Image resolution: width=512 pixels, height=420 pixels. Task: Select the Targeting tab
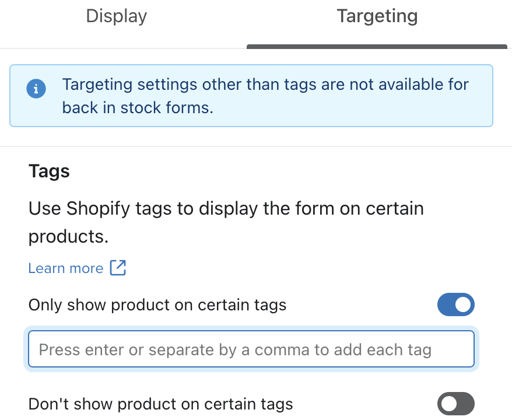tap(377, 16)
